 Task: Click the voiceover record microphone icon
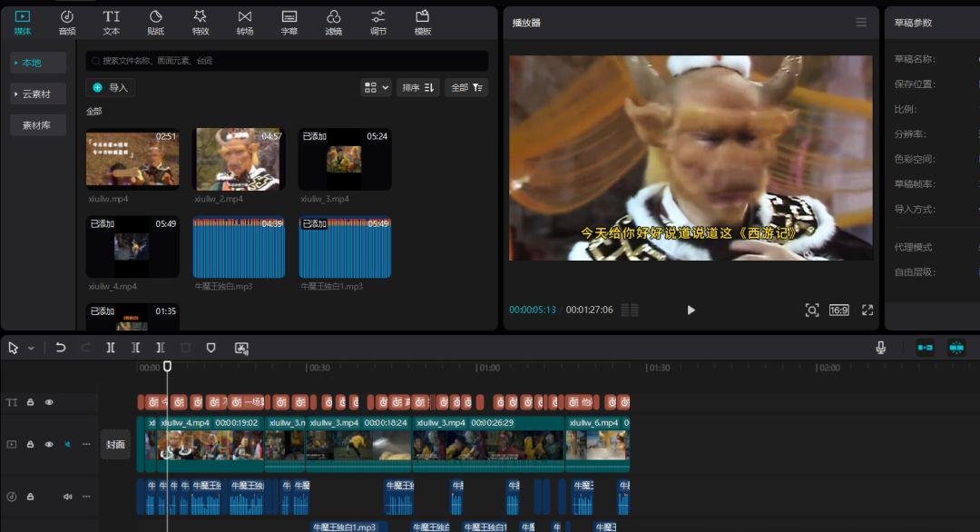(878, 346)
